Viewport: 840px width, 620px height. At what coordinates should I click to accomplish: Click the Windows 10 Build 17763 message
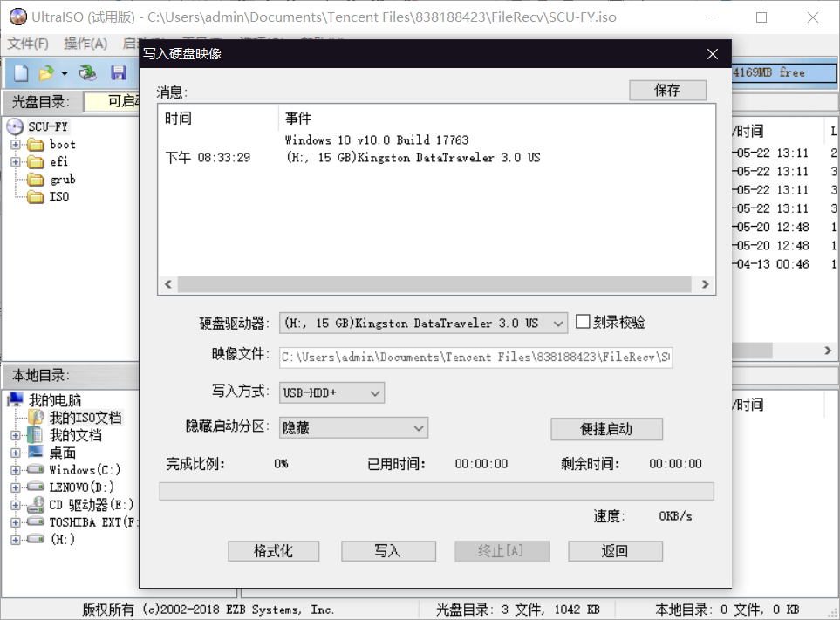click(377, 140)
